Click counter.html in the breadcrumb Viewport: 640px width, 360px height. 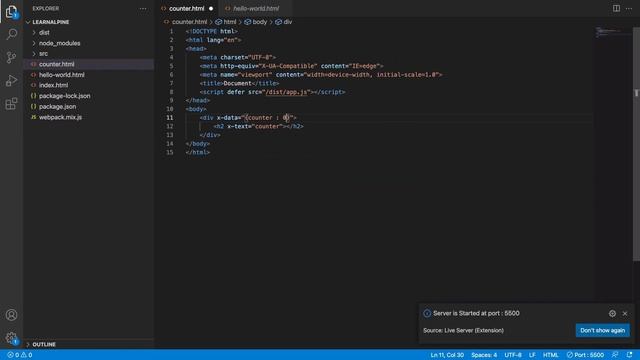click(189, 22)
